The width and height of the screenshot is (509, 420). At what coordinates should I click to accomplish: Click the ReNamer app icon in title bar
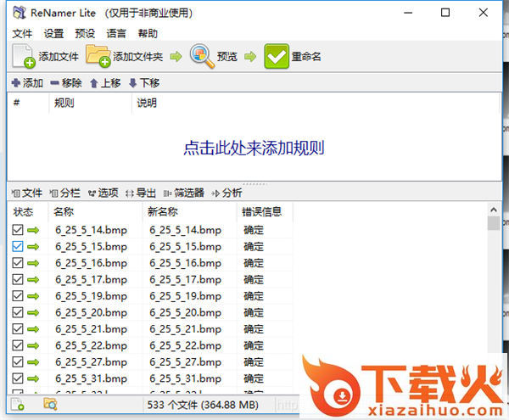coord(20,13)
